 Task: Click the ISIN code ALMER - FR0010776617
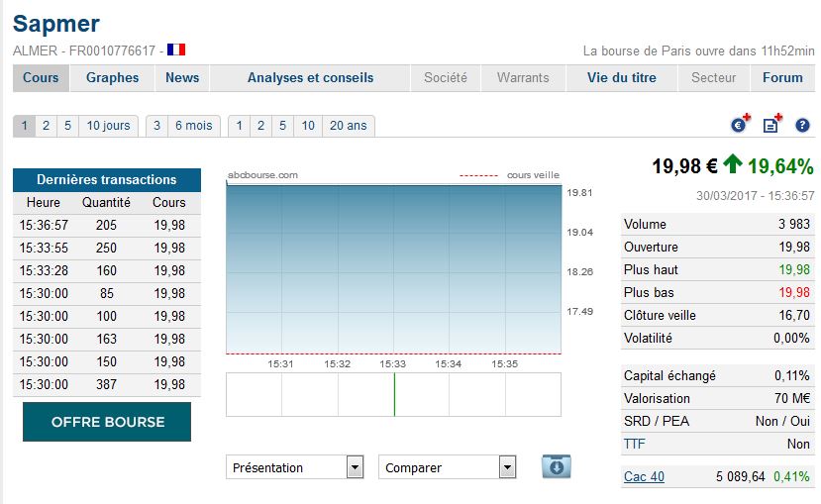pyautogui.click(x=84, y=50)
